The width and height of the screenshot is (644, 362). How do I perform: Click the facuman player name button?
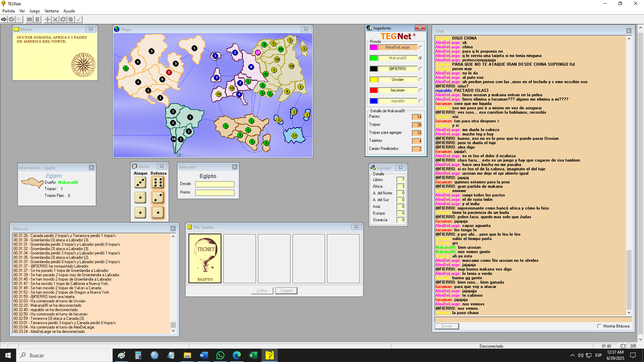pyautogui.click(x=397, y=90)
